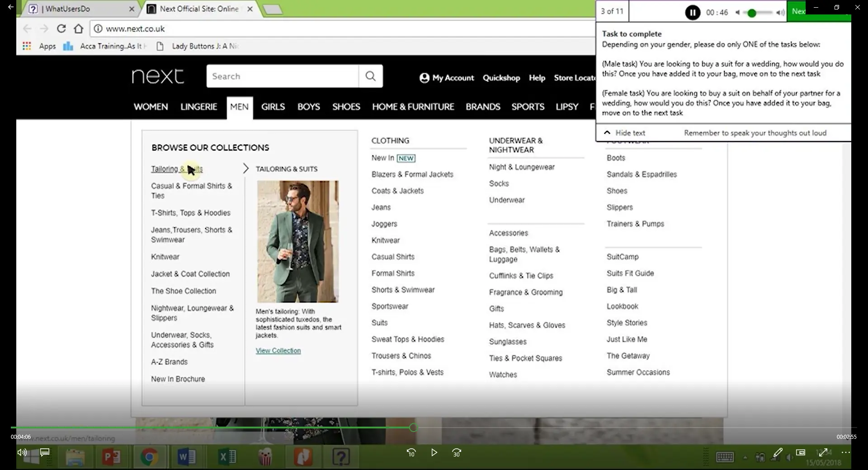Go back using the video player's top-left arrow

point(11,7)
